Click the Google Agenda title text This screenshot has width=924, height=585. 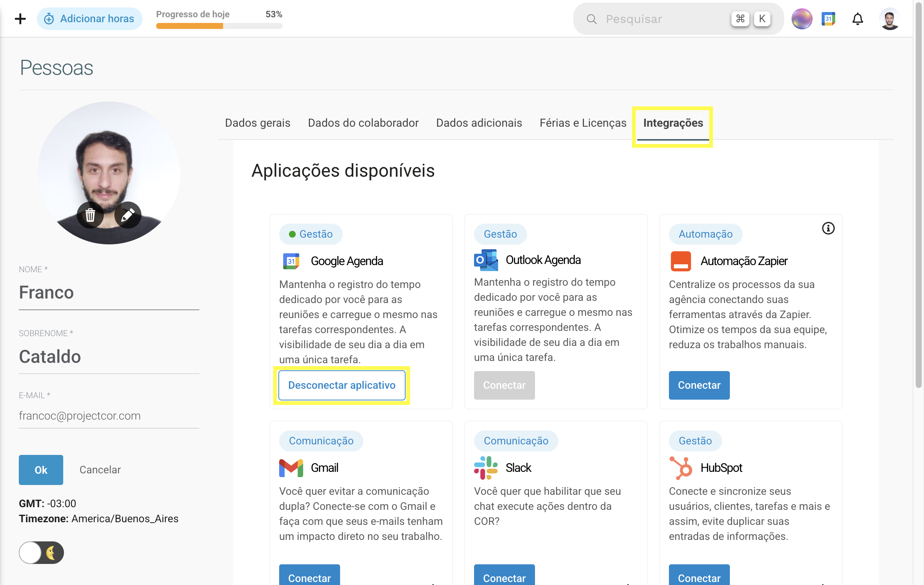pyautogui.click(x=346, y=261)
